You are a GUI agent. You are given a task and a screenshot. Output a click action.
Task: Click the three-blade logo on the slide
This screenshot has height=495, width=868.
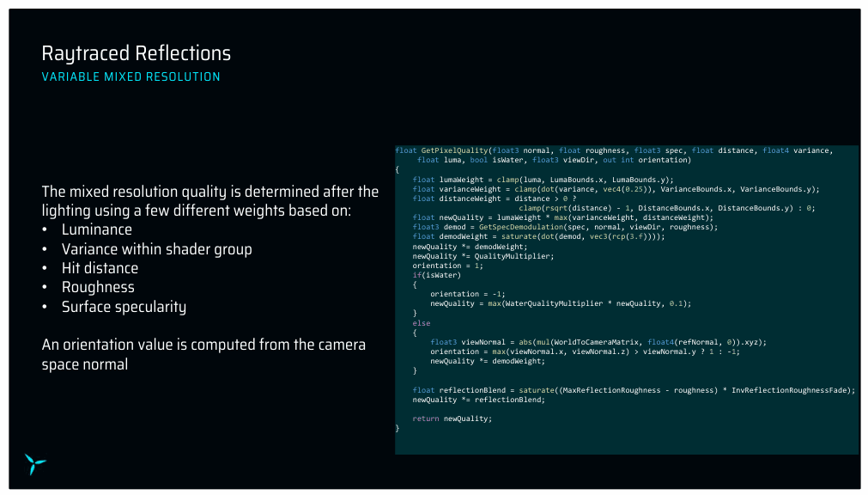pos(35,464)
